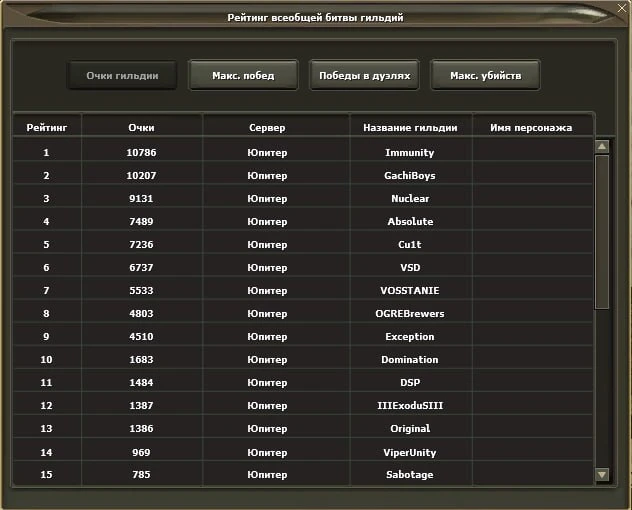Click the score value 7236
This screenshot has width=632, height=510.
[141, 245]
